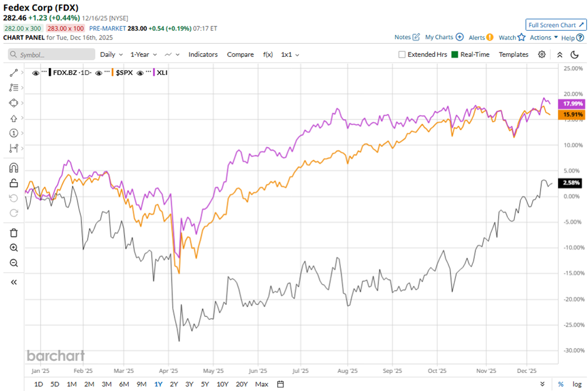Click the purple XLI 17.99% value label
Viewport: 588px width, 391px height.
point(572,104)
